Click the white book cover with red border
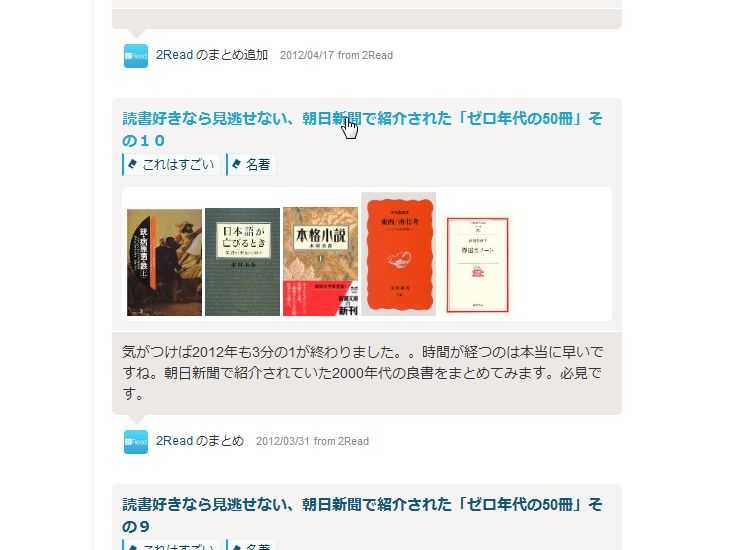Screen dimensions: 738x550 pos(477,265)
